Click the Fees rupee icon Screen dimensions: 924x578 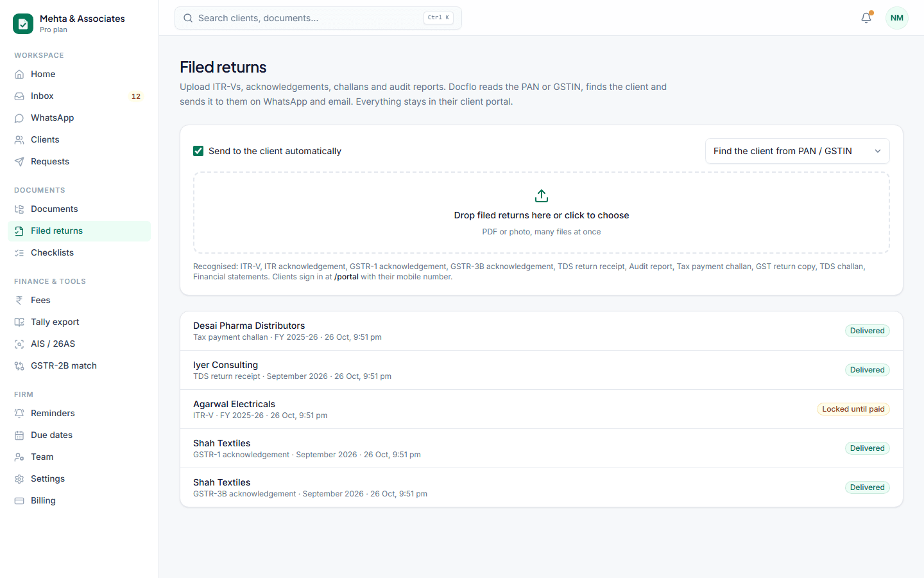click(19, 301)
